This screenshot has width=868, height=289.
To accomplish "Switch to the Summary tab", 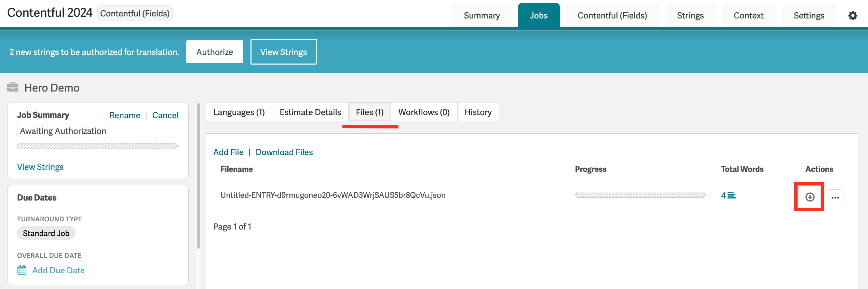I will coord(482,16).
